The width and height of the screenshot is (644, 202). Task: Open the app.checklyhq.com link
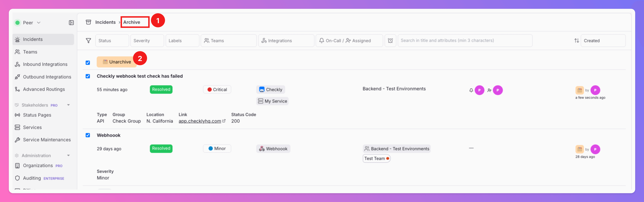pos(200,121)
